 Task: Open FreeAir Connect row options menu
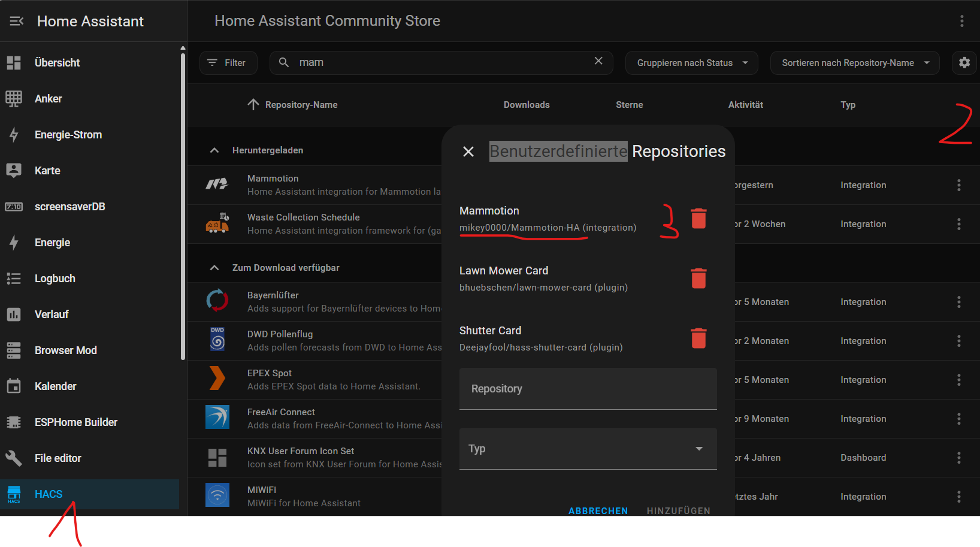pyautogui.click(x=959, y=419)
